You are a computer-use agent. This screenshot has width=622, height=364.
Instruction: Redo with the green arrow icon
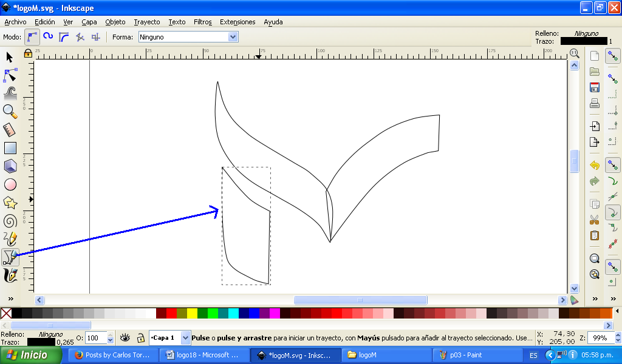[594, 181]
